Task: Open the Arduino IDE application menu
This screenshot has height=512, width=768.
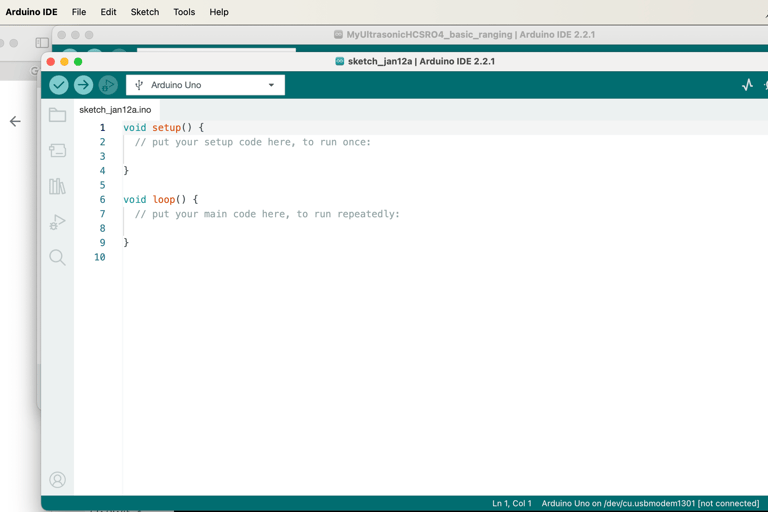Action: click(x=31, y=12)
